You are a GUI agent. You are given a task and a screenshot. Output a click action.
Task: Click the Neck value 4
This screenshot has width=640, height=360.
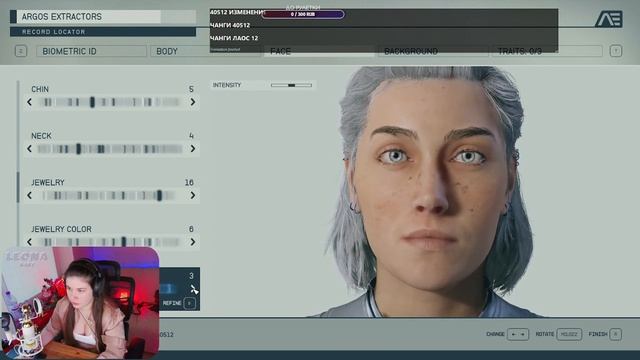click(191, 136)
